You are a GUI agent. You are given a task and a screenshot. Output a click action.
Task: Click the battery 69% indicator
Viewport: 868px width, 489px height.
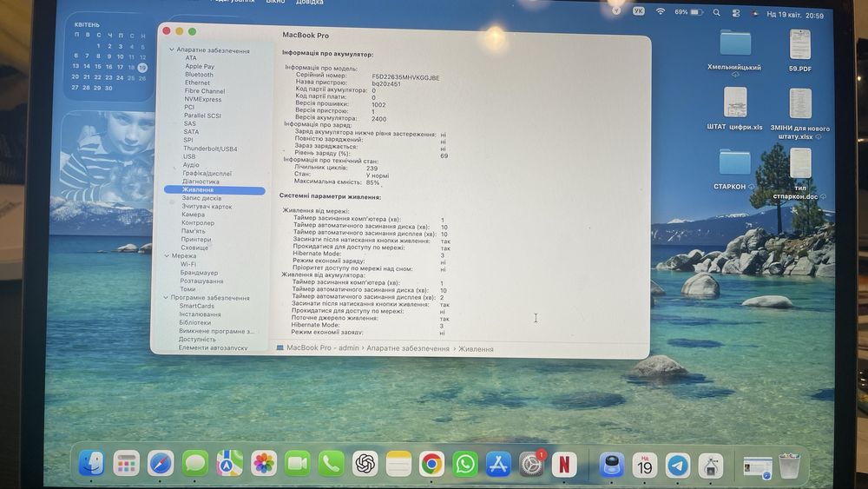pyautogui.click(x=688, y=11)
